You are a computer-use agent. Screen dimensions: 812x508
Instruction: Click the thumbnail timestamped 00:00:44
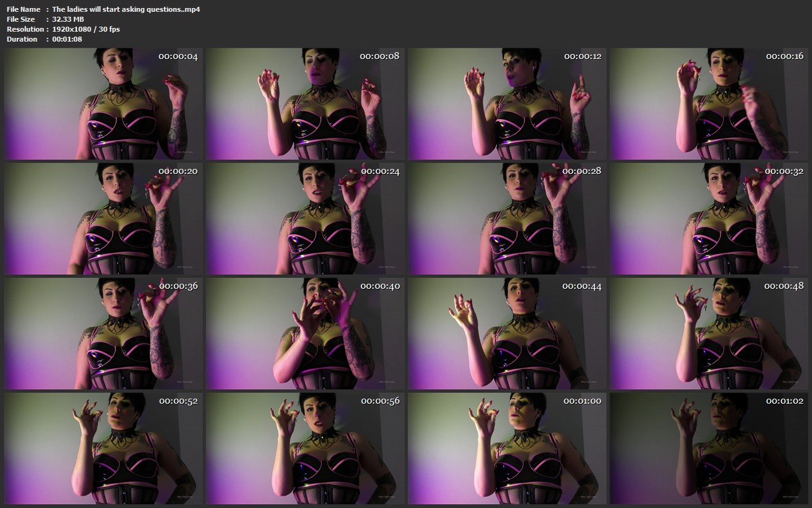click(507, 333)
